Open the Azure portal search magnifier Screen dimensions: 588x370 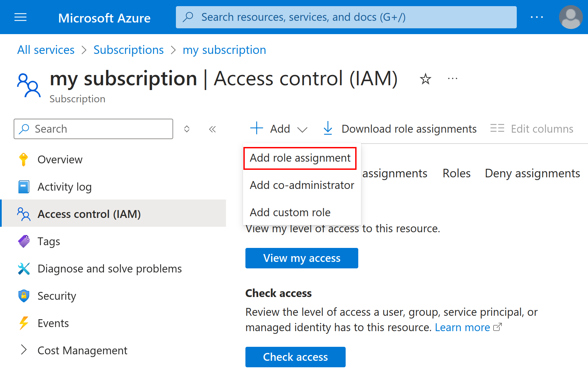tap(188, 17)
